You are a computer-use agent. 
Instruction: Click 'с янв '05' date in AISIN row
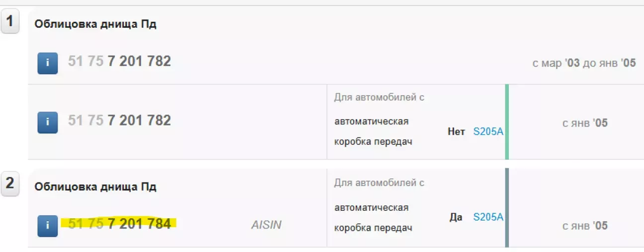(585, 226)
